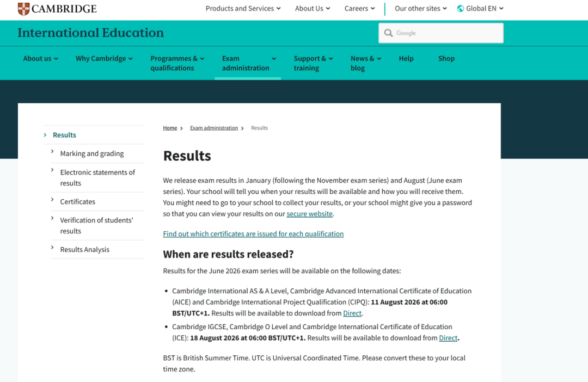Viewport: 588px width, 382px height.
Task: Open Certificates sidebar item
Action: coord(78,202)
